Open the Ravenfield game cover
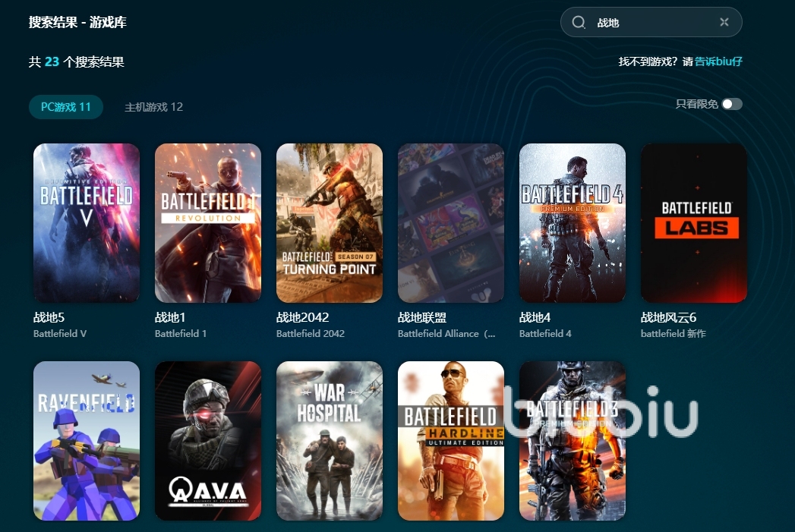Screen dimensions: 795x532 coord(87,441)
